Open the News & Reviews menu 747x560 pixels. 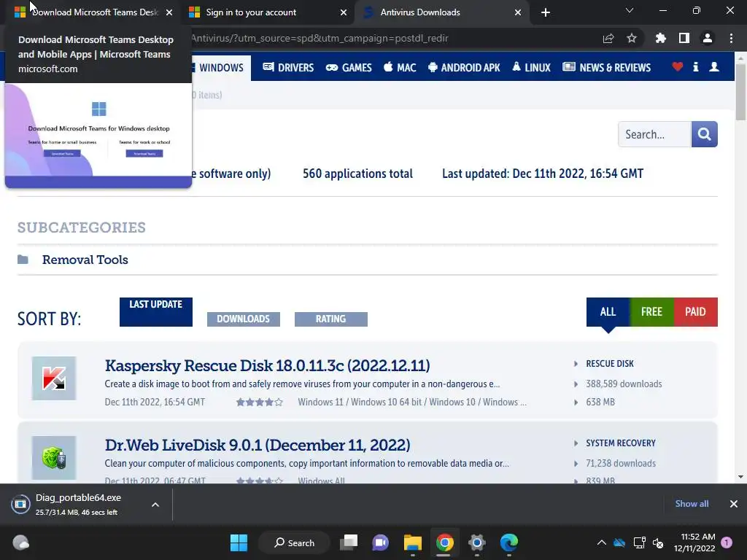606,68
